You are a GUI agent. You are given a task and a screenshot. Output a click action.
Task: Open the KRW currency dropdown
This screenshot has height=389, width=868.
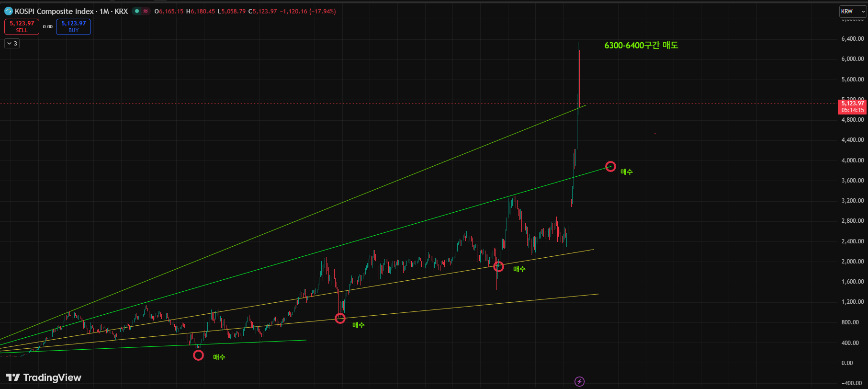coord(853,11)
